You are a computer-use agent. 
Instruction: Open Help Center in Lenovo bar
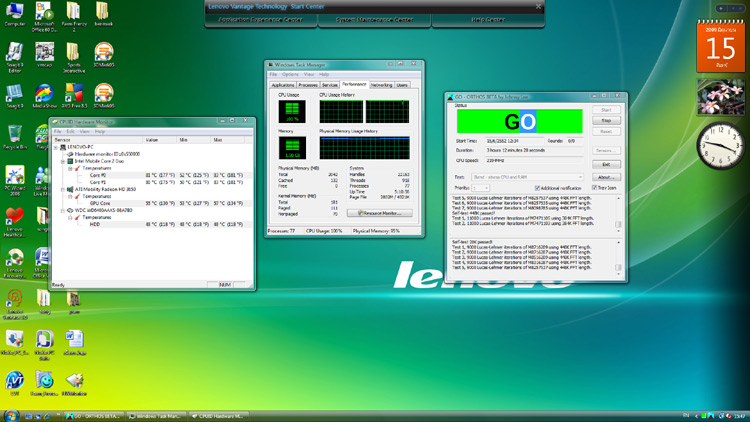(488, 20)
